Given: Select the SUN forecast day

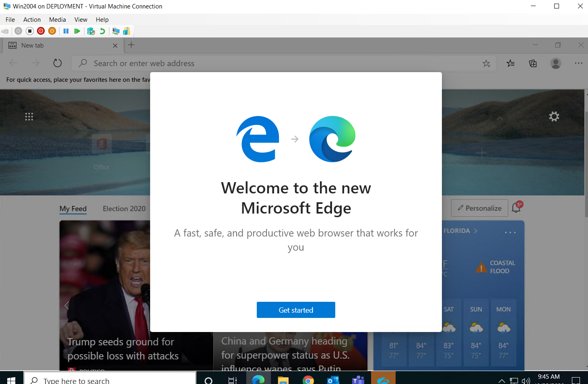Looking at the screenshot, I should pos(476,333).
